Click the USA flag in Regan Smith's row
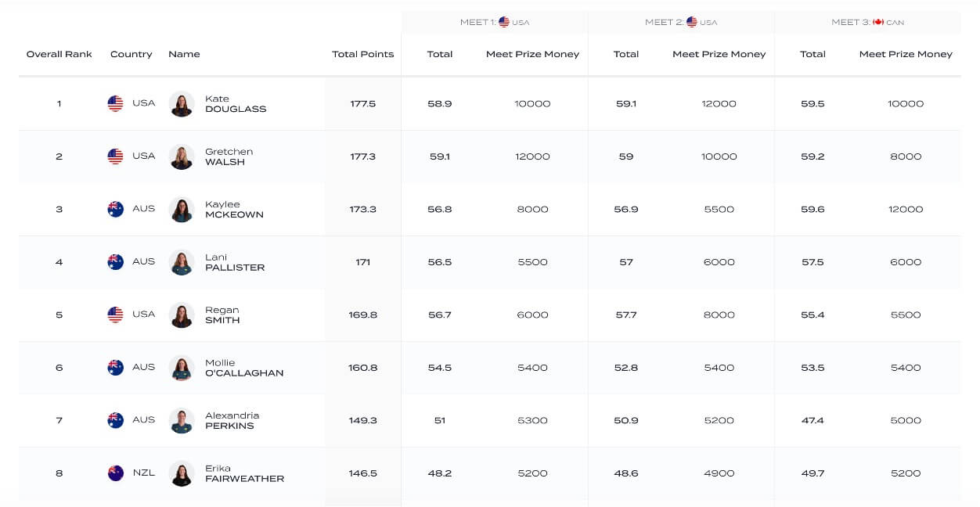Viewport: 980px width, 507px height. pos(115,315)
